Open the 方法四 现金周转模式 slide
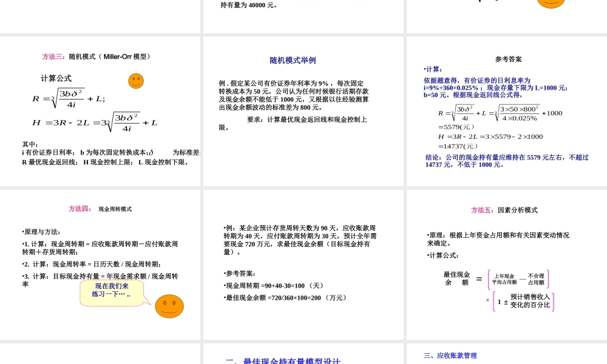The image size is (607, 364). [100, 265]
